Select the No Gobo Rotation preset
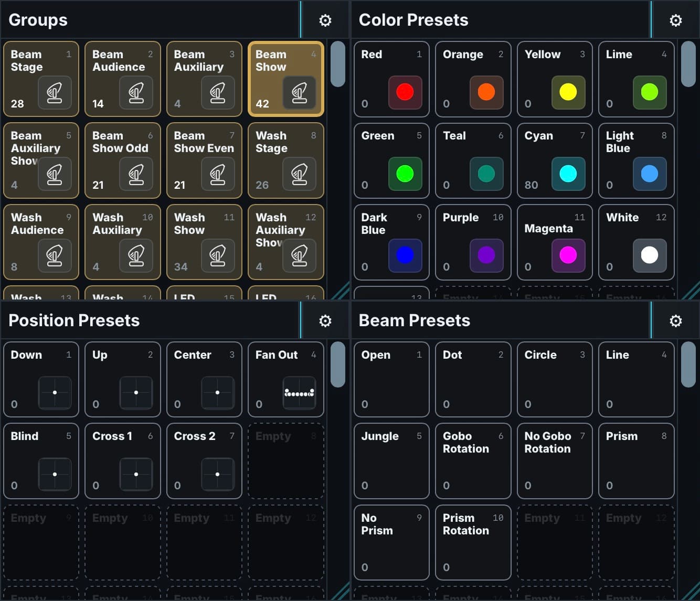Image resolution: width=700 pixels, height=601 pixels. tap(555, 461)
